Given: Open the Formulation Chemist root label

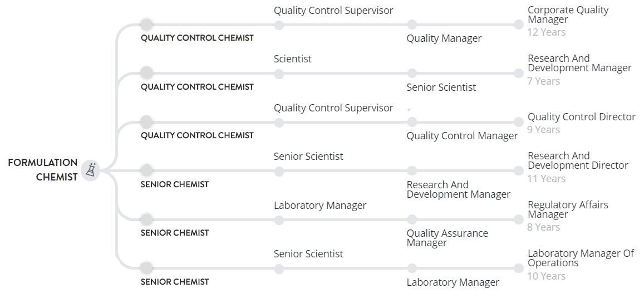Looking at the screenshot, I should (43, 170).
